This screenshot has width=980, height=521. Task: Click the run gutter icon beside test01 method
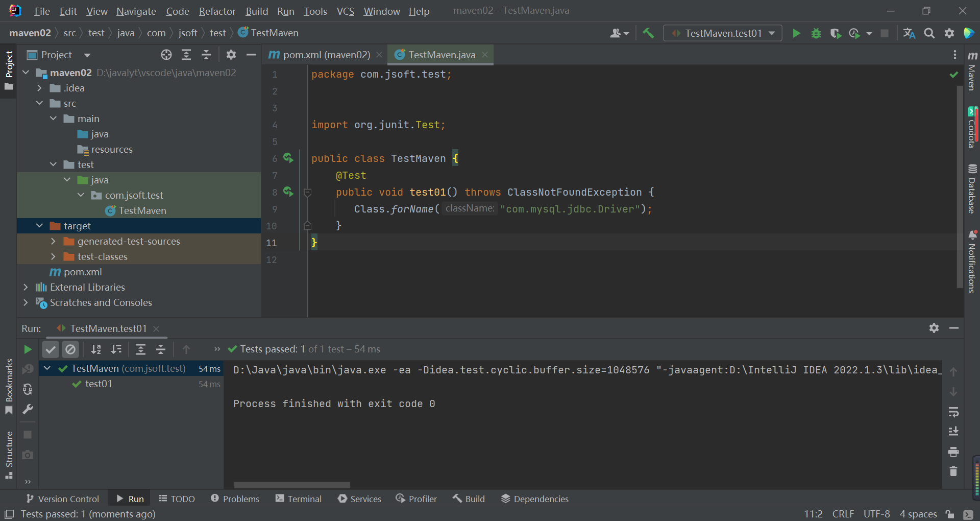288,192
